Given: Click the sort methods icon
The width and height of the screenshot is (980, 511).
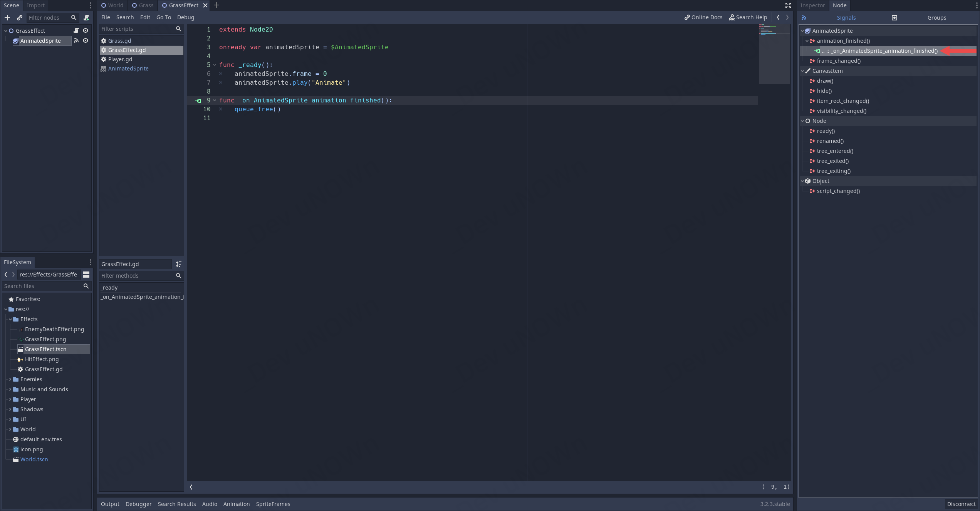Looking at the screenshot, I should [x=178, y=264].
